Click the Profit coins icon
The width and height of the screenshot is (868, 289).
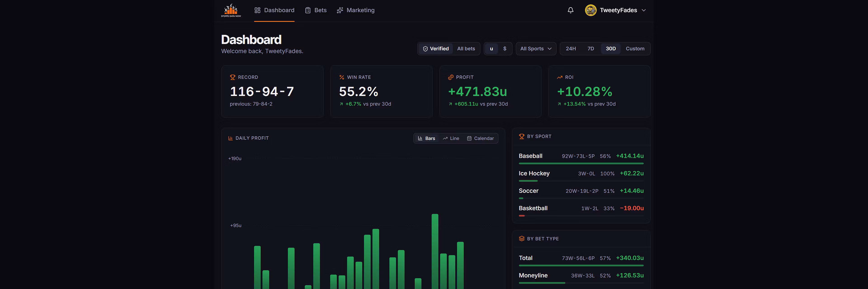tap(451, 77)
